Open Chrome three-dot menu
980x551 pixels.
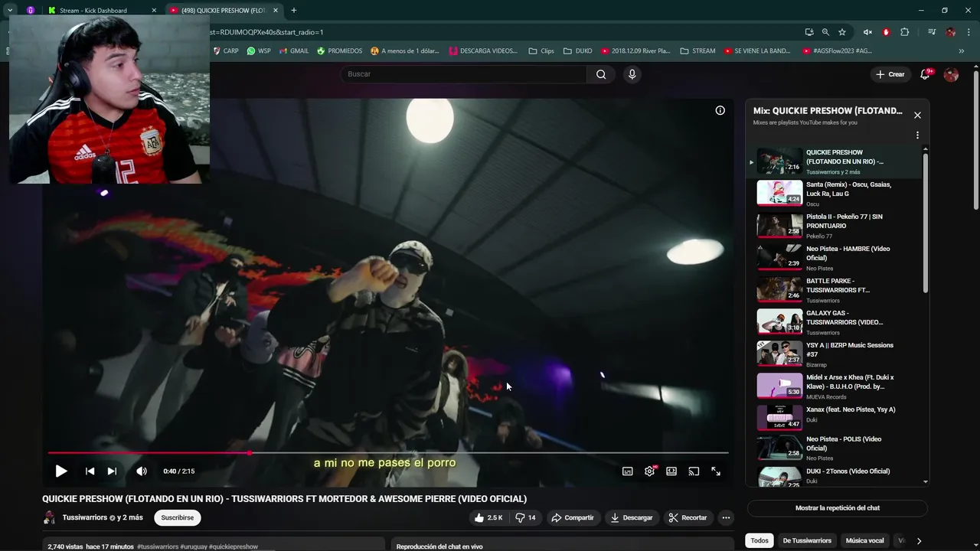click(x=969, y=32)
